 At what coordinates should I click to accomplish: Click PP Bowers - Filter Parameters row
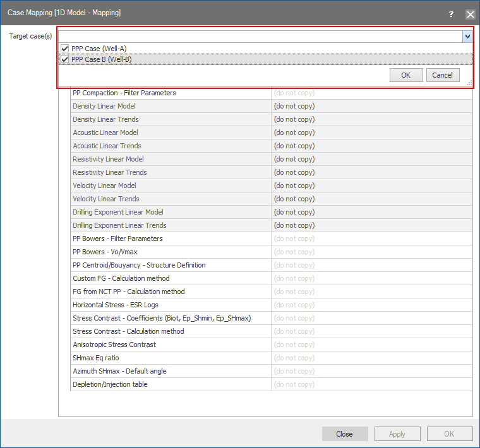[117, 239]
